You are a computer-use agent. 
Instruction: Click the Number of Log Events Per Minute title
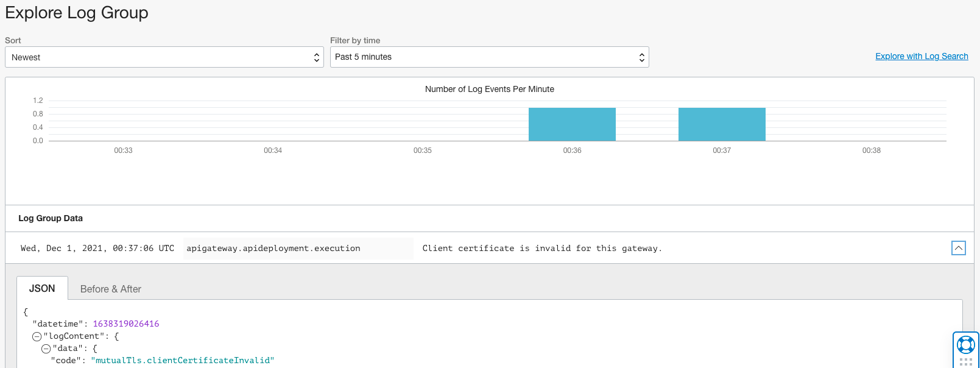(490, 89)
